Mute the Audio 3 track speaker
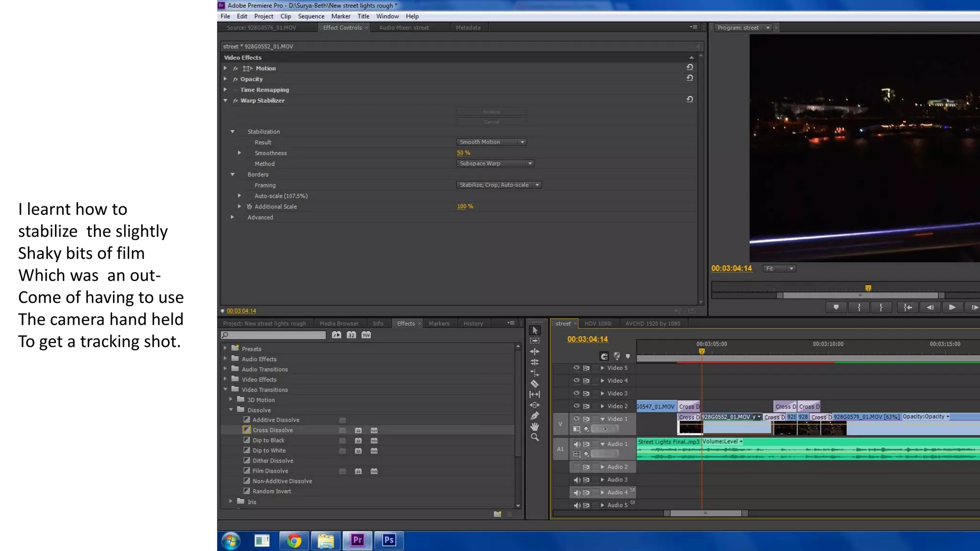 [x=577, y=480]
